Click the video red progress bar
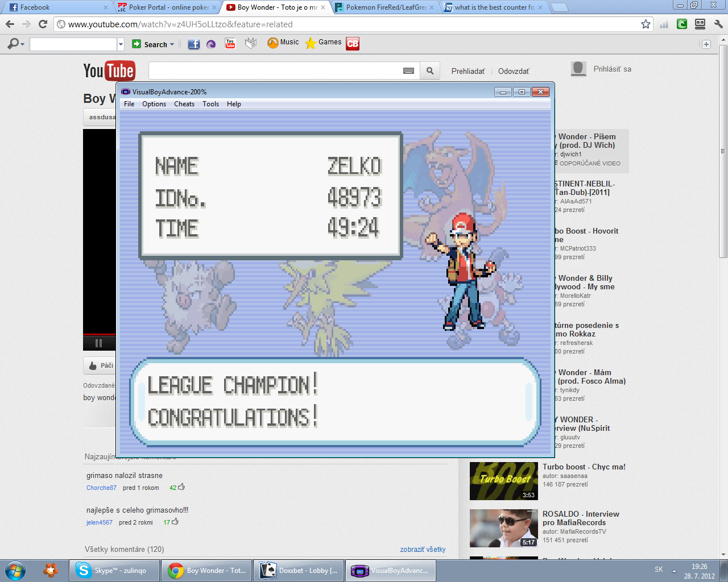 (x=100, y=334)
